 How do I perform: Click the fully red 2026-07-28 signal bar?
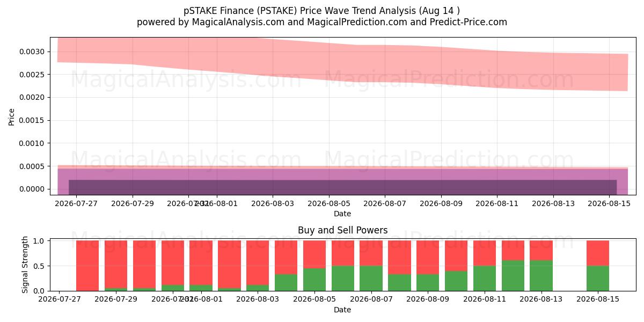(x=87, y=266)
